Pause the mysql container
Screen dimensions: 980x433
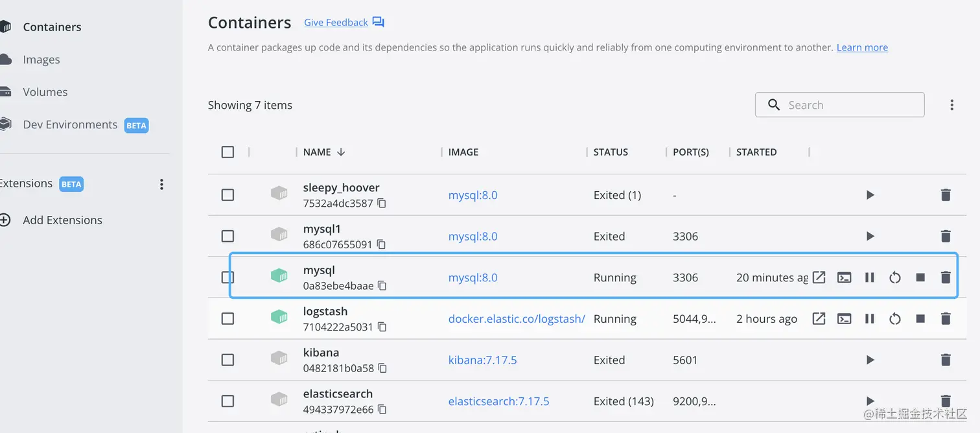pos(870,277)
